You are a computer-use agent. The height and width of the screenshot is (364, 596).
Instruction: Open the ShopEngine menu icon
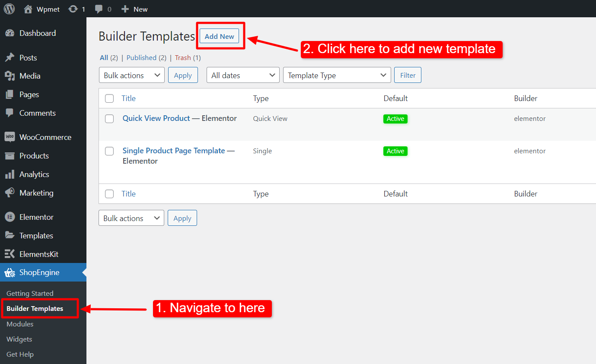[10, 272]
